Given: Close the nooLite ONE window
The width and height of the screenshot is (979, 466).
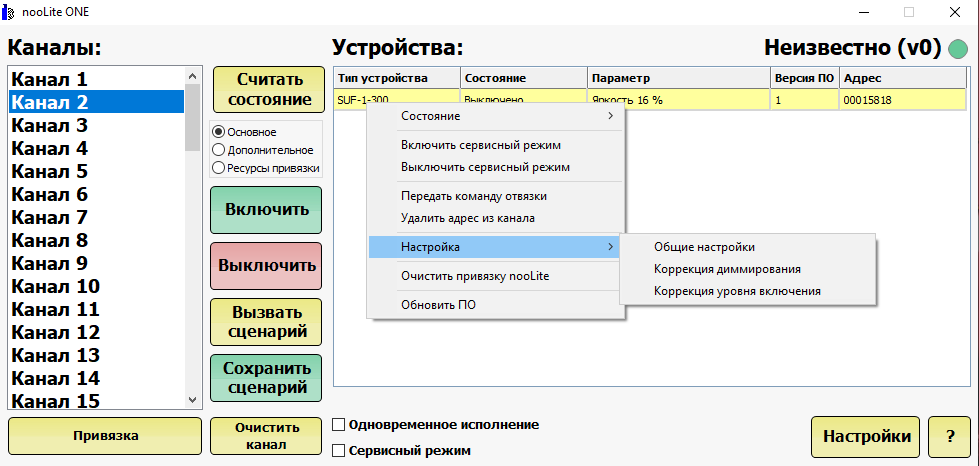Looking at the screenshot, I should [955, 12].
